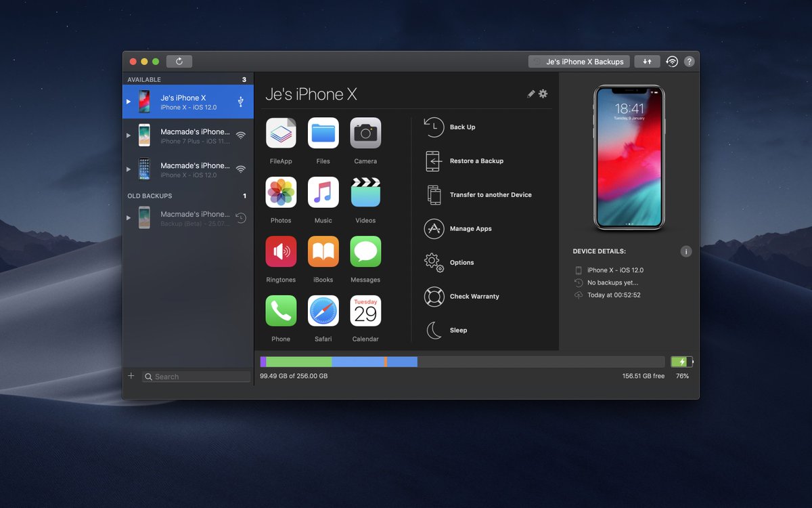Open the Music icon
The image size is (812, 508).
(x=323, y=192)
